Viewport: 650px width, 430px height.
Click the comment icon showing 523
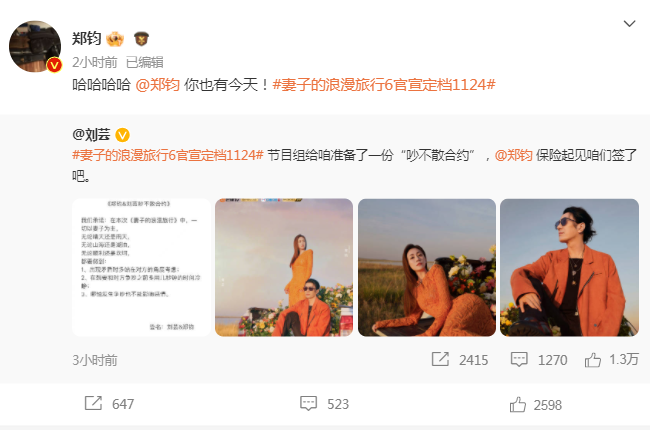click(308, 403)
